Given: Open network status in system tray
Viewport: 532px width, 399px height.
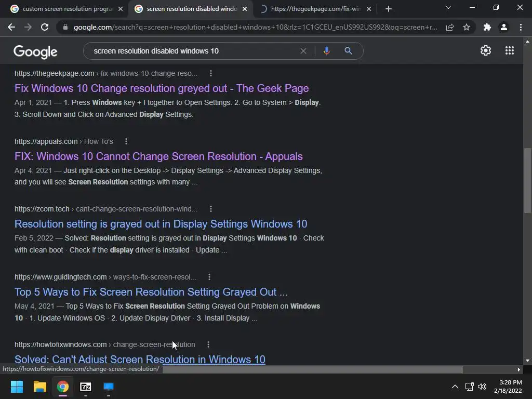Looking at the screenshot, I should click(470, 387).
